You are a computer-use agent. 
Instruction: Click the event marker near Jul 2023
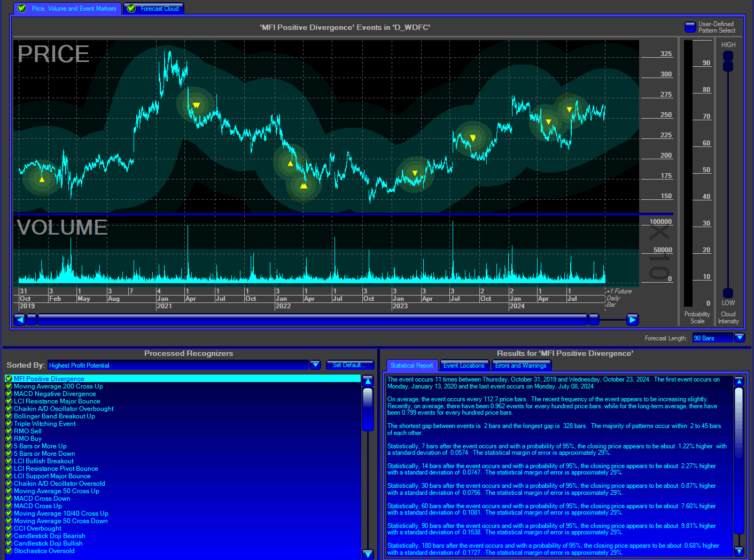pos(473,138)
